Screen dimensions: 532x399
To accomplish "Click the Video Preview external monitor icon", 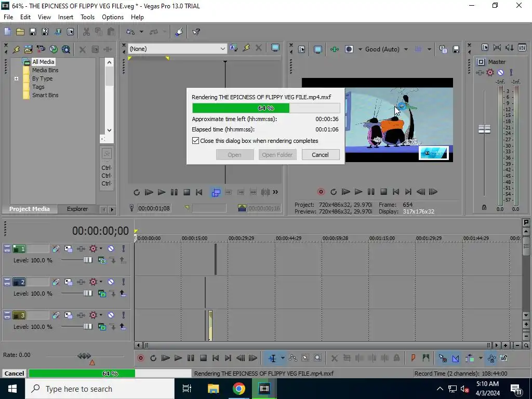I will 318,49.
